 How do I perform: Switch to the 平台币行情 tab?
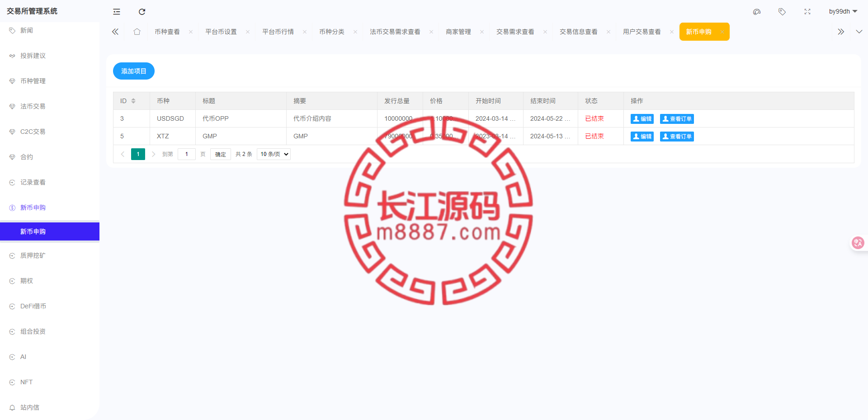click(278, 32)
